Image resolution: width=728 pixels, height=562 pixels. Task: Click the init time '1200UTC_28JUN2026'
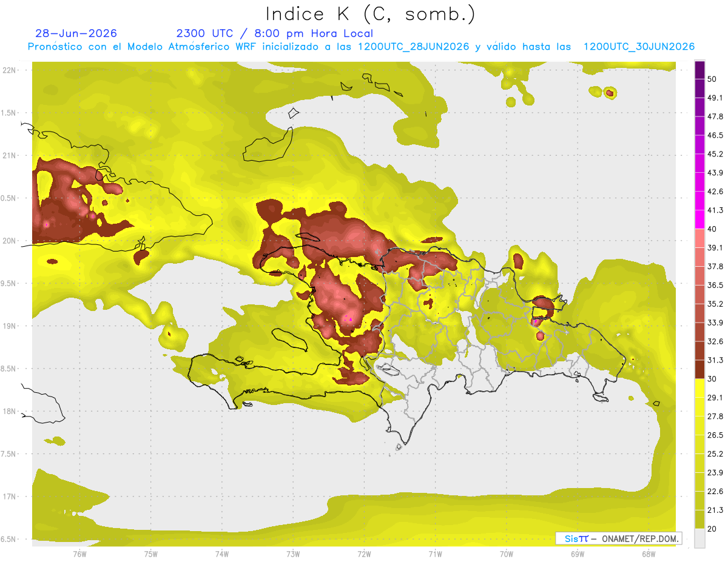point(414,47)
